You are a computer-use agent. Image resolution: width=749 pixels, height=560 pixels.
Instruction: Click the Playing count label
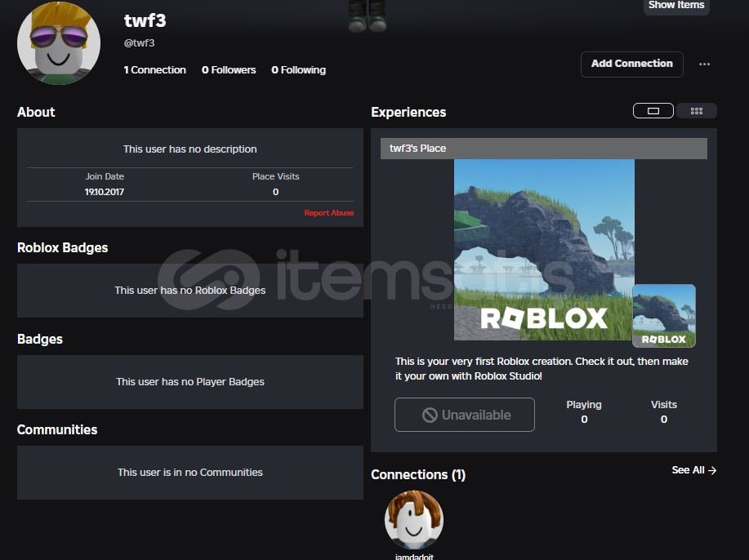click(584, 405)
